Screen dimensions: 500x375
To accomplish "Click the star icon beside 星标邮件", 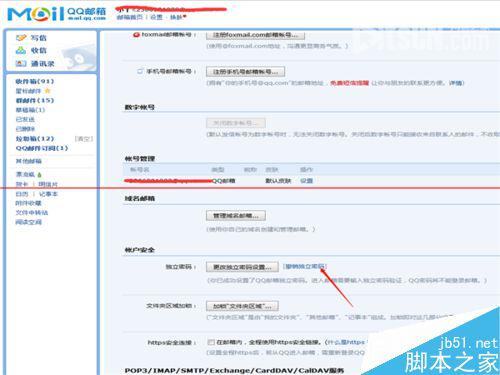I will click(47, 91).
